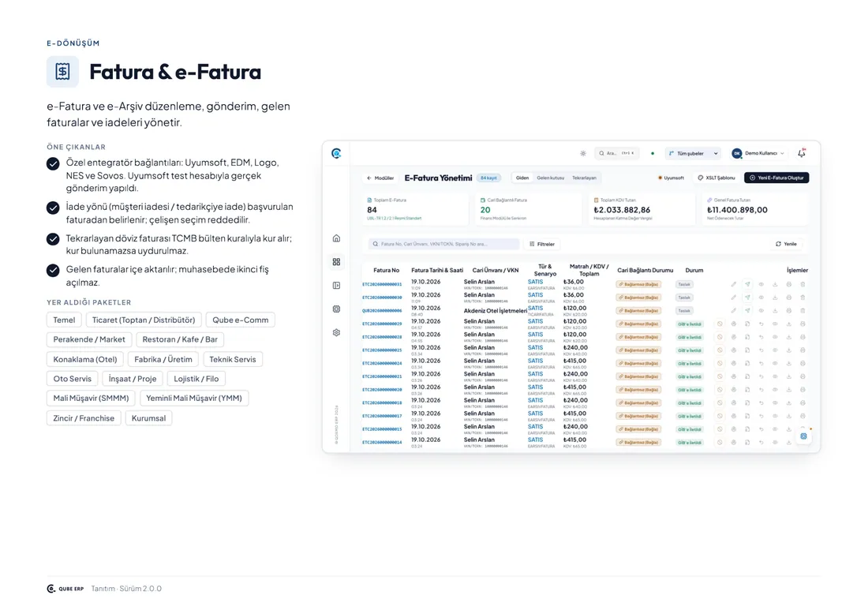Click the undo arrow for invoice ETC202600000028

point(761,337)
